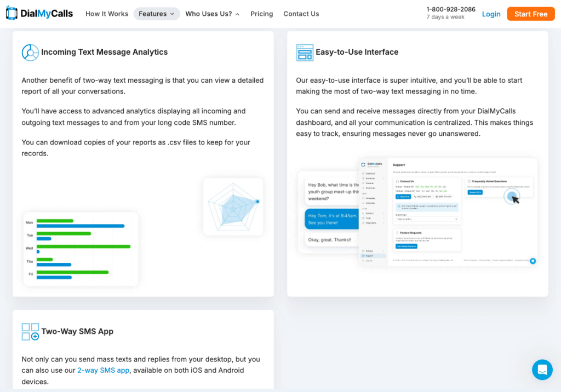The height and width of the screenshot is (392, 561).
Task: Open the 2-way SMS app link
Action: click(103, 371)
